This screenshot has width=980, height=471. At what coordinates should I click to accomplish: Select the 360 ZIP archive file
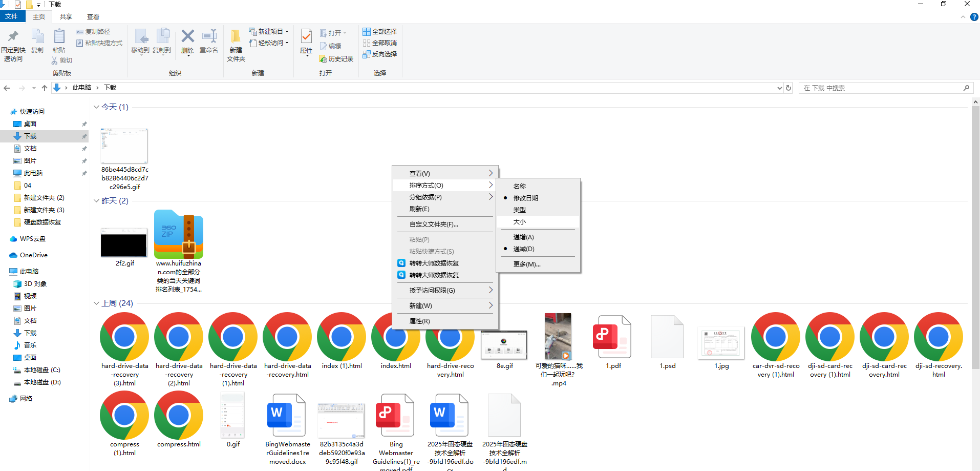(179, 234)
